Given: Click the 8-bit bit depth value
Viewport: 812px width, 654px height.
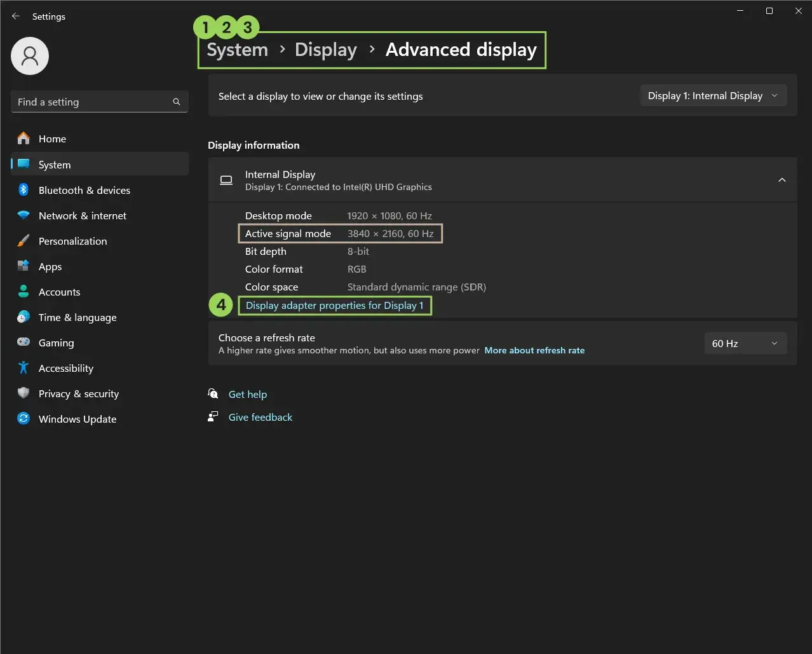Looking at the screenshot, I should coord(358,251).
